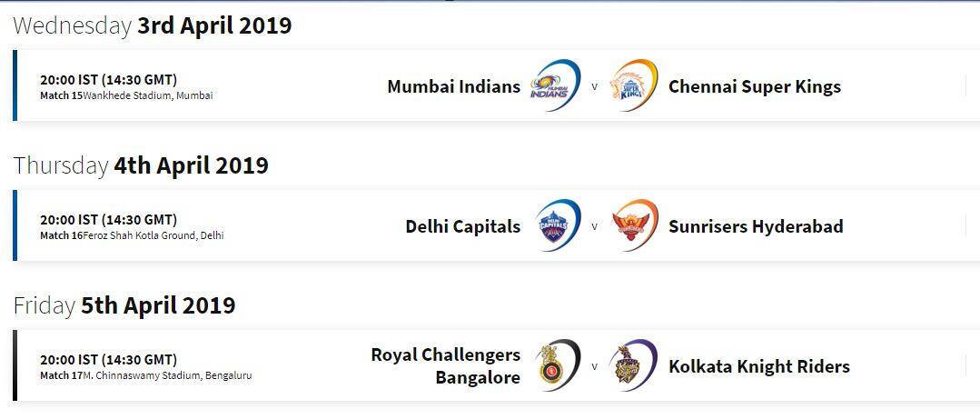
Task: Click the 'v' separator in Match 17 row
Action: click(594, 366)
